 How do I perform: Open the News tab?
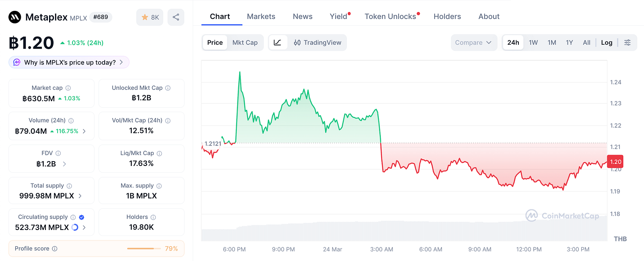(x=303, y=17)
